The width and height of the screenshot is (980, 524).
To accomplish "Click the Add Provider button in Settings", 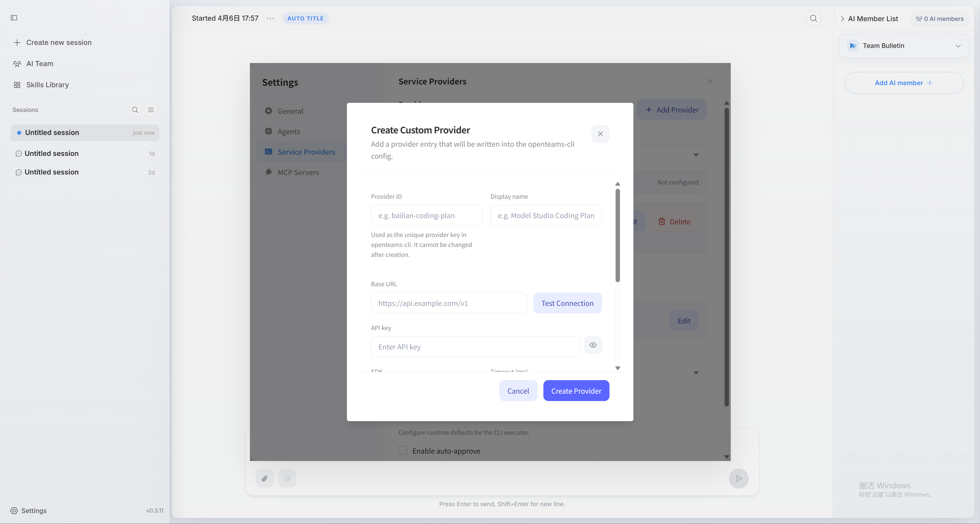I will coord(672,110).
